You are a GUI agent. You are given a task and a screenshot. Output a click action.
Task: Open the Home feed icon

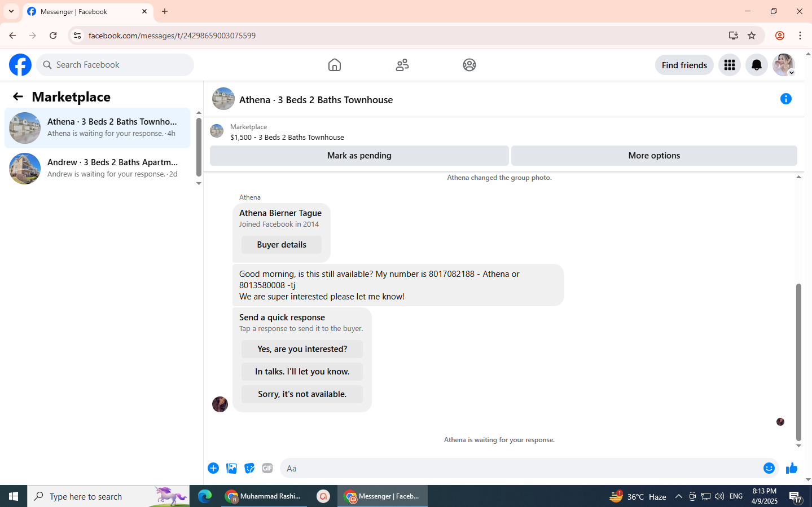point(335,65)
